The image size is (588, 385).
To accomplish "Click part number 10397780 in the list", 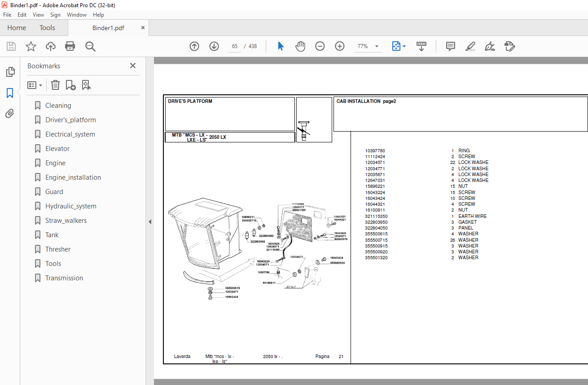I will click(375, 151).
